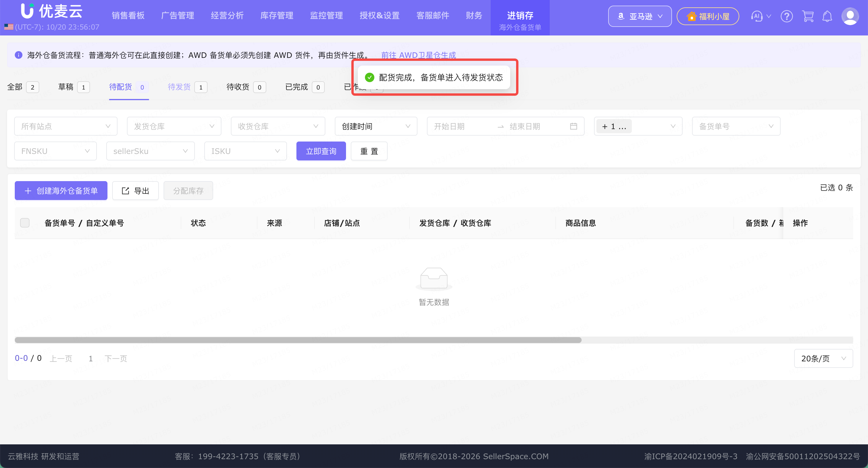This screenshot has height=468, width=868.
Task: Switch to the 待收货 tab
Action: click(x=246, y=87)
